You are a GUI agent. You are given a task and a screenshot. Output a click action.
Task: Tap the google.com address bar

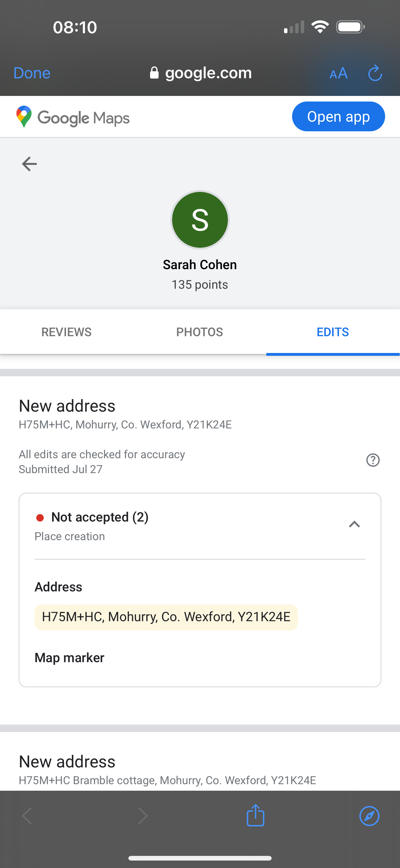[x=201, y=73]
